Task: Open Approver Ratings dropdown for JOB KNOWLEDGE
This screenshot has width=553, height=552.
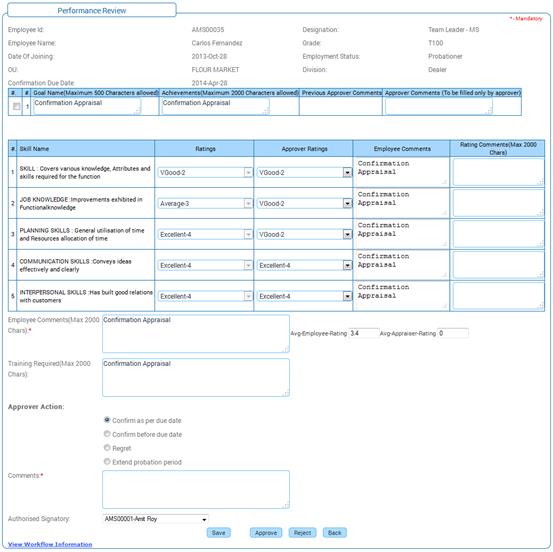Action: pyautogui.click(x=304, y=204)
